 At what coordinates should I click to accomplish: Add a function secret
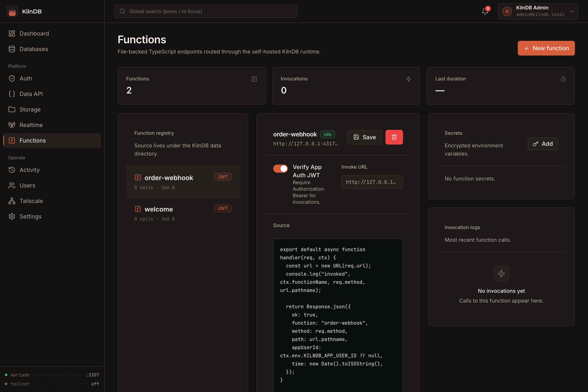click(543, 144)
